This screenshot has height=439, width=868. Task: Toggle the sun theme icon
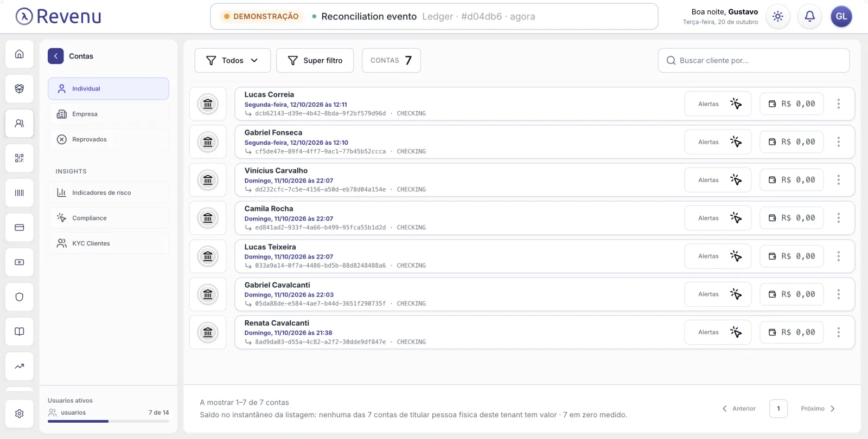[778, 17]
